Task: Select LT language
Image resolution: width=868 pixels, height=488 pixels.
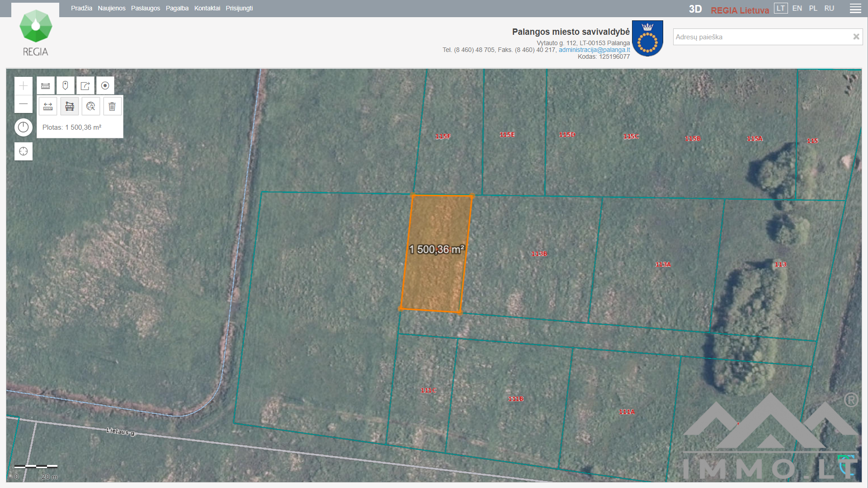Action: point(781,8)
